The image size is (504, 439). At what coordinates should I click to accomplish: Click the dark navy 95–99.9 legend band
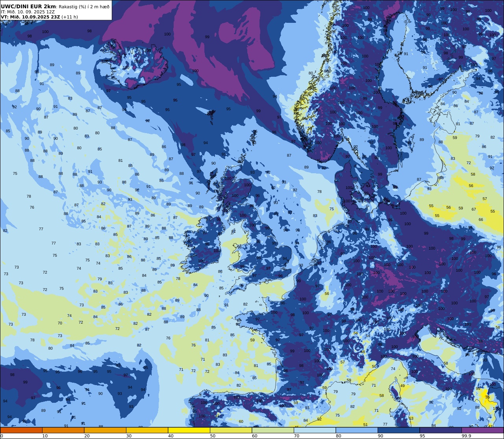click(x=441, y=430)
